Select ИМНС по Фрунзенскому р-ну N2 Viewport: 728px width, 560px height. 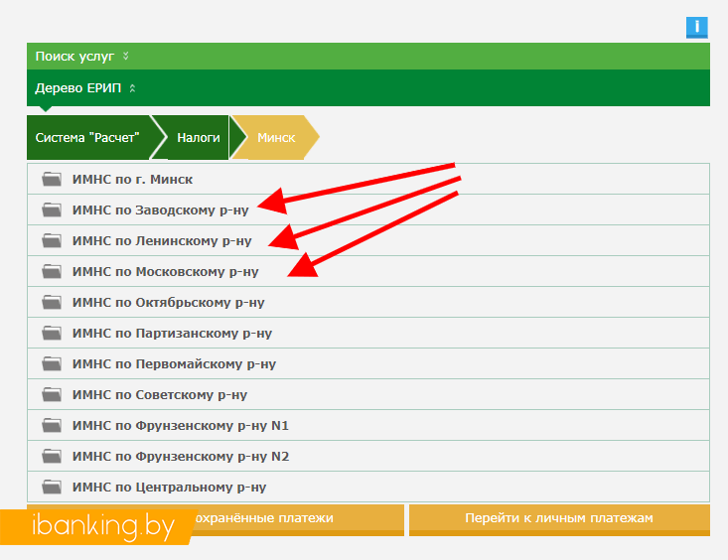click(180, 457)
